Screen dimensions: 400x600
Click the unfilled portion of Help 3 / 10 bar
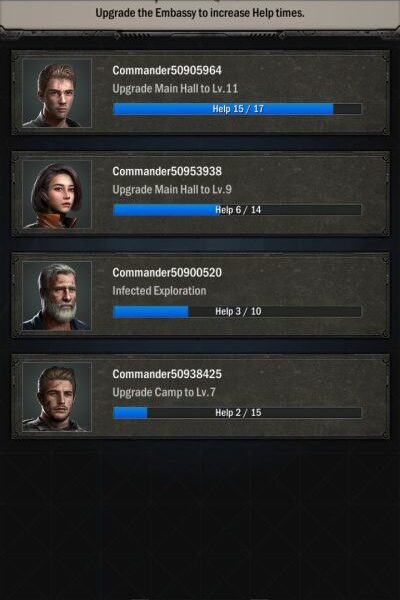pyautogui.click(x=275, y=311)
